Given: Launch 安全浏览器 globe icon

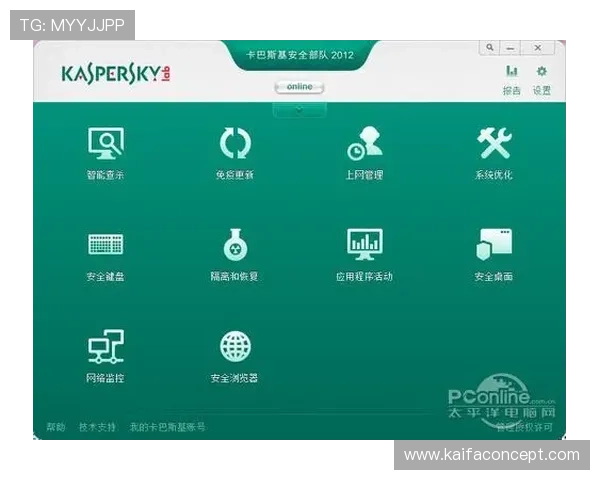Looking at the screenshot, I should (235, 346).
